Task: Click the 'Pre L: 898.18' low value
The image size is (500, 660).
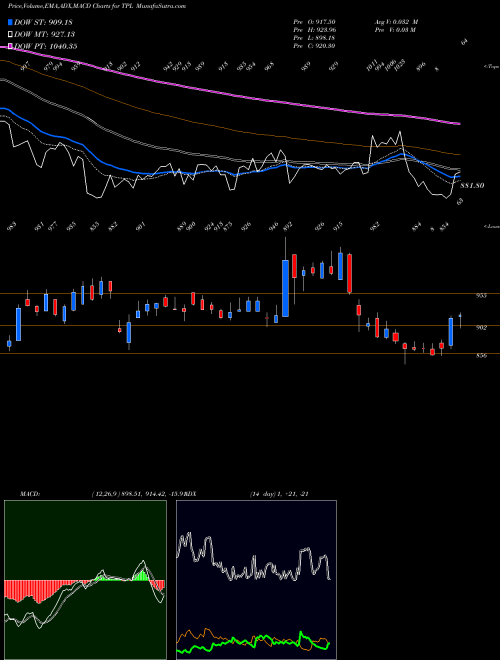Action: click(x=314, y=38)
